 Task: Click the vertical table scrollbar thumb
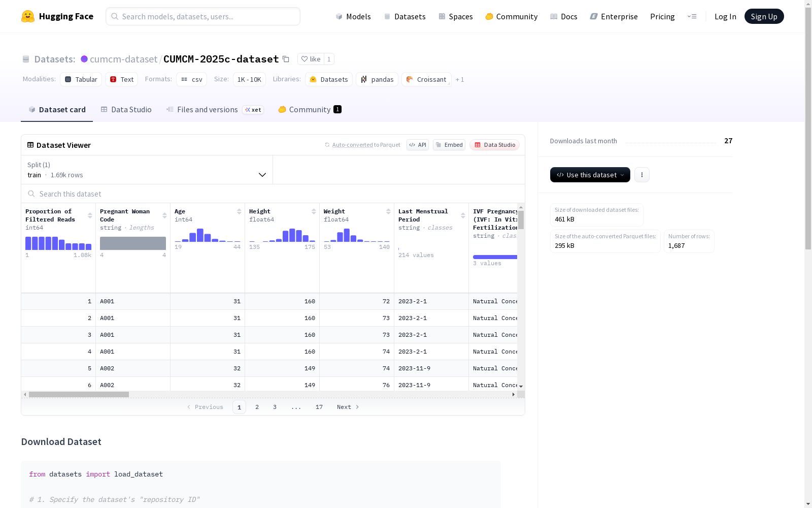(521, 220)
